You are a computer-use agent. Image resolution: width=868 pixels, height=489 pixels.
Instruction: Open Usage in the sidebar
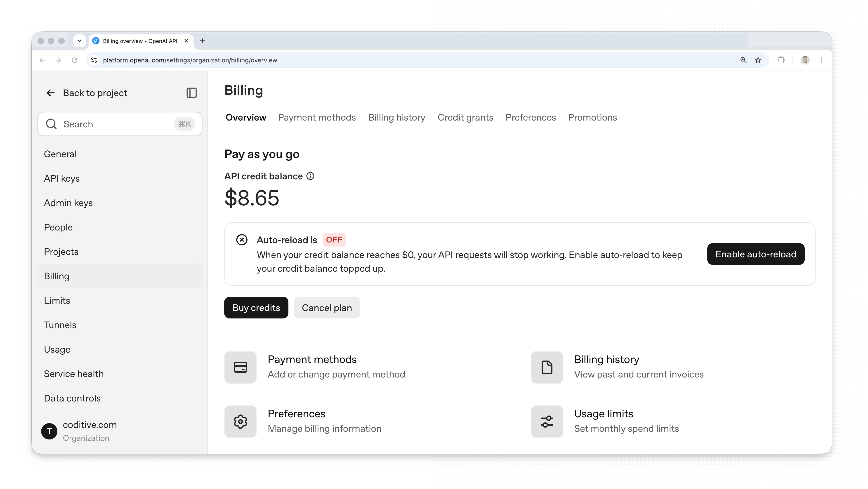click(120, 349)
